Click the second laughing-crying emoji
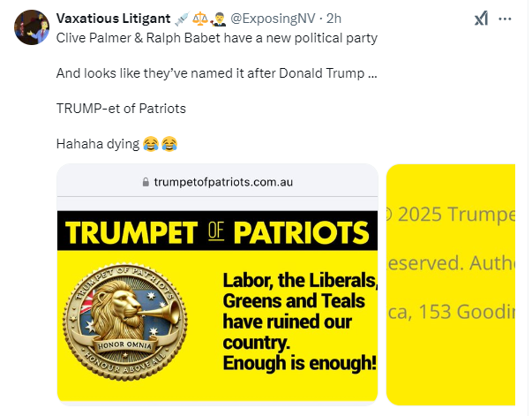532x416 pixels. point(169,144)
